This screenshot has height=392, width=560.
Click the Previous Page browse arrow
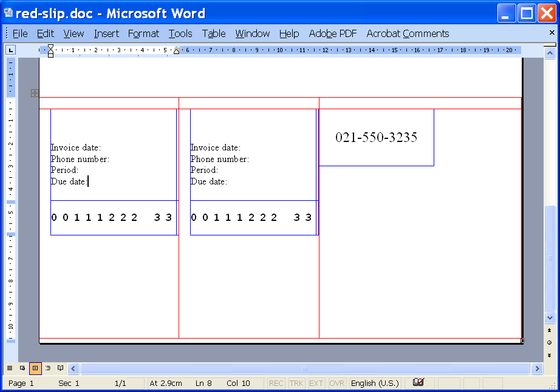coord(549,330)
